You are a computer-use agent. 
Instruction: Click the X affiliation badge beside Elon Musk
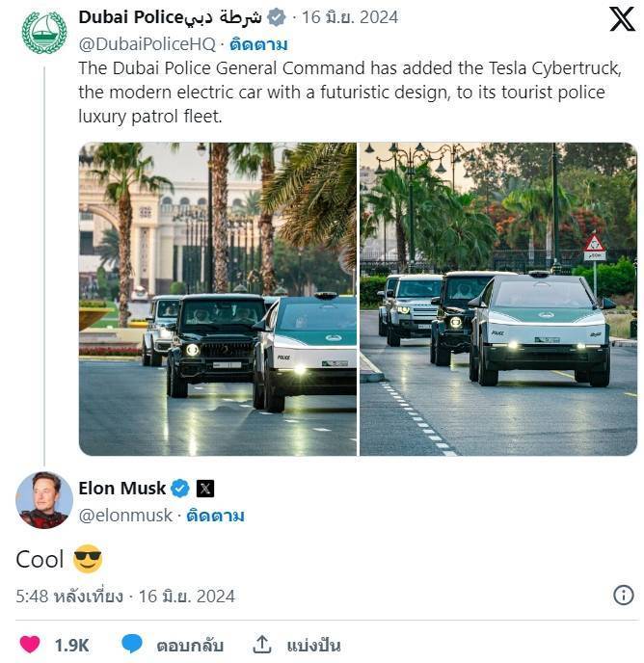205,489
